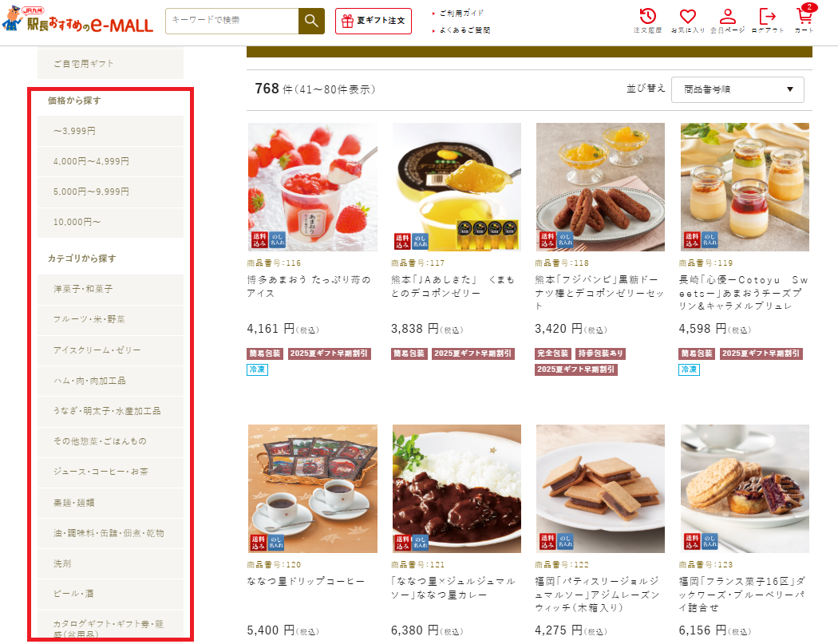Click the ご自宅用ギフト sidebar item

pos(111,64)
